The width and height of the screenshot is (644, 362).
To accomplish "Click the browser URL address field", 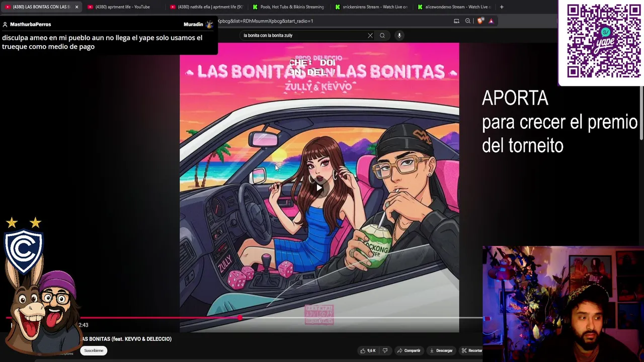I will click(332, 21).
